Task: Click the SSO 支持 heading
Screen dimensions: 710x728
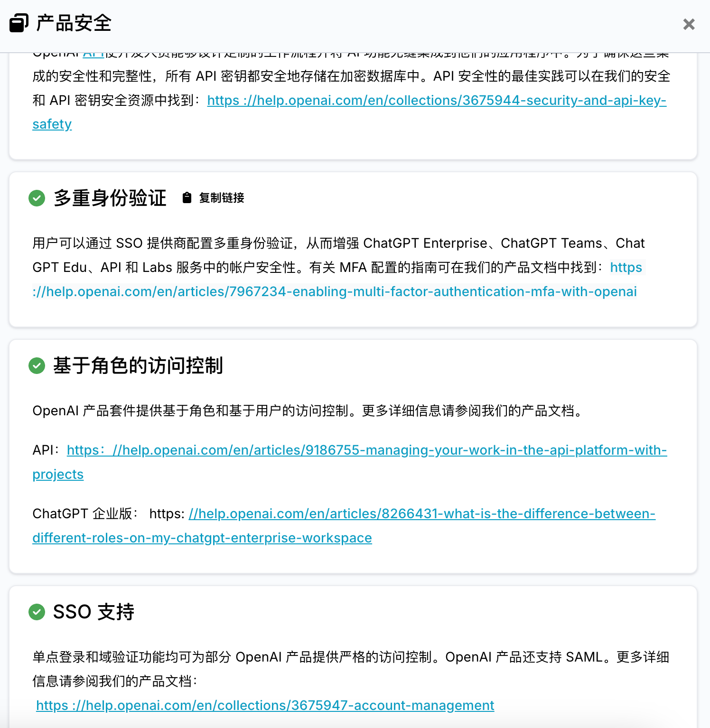Action: coord(93,612)
